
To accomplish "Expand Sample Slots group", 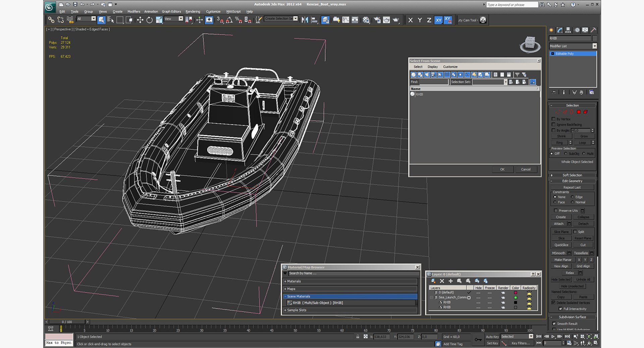I will pyautogui.click(x=350, y=310).
